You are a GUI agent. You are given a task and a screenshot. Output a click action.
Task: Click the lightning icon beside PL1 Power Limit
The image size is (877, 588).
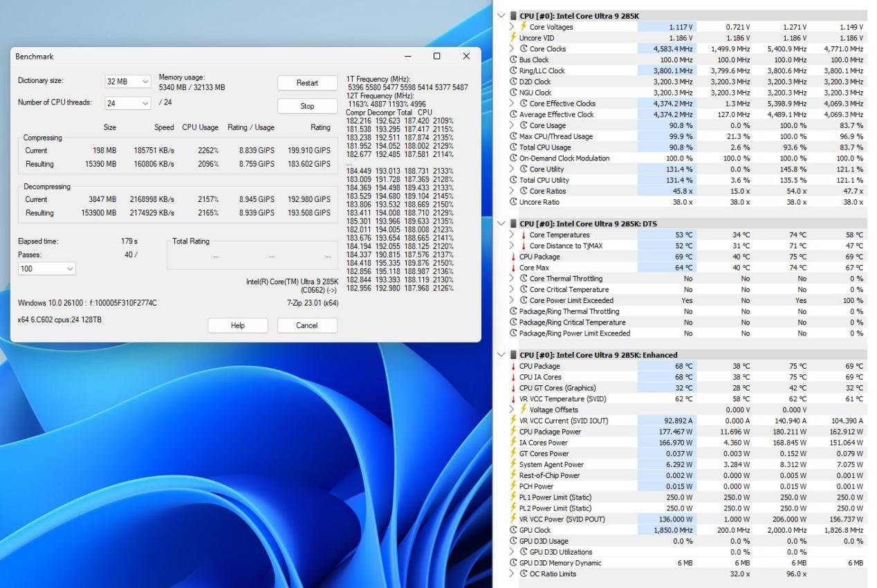(x=513, y=497)
